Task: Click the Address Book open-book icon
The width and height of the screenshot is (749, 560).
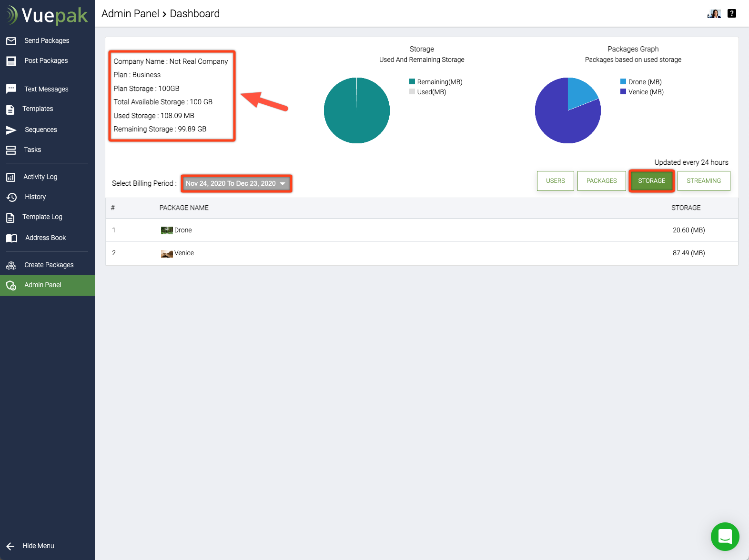Action: pos(11,238)
